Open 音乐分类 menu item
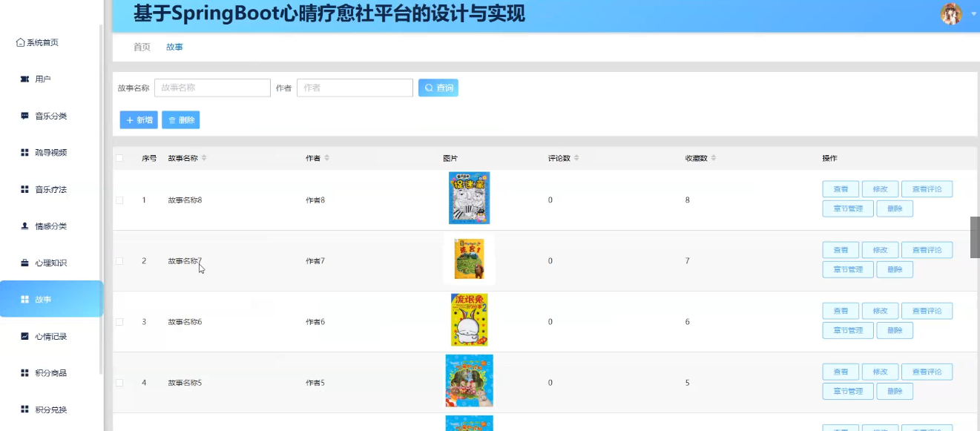Screen dimensions: 980x431 point(50,116)
